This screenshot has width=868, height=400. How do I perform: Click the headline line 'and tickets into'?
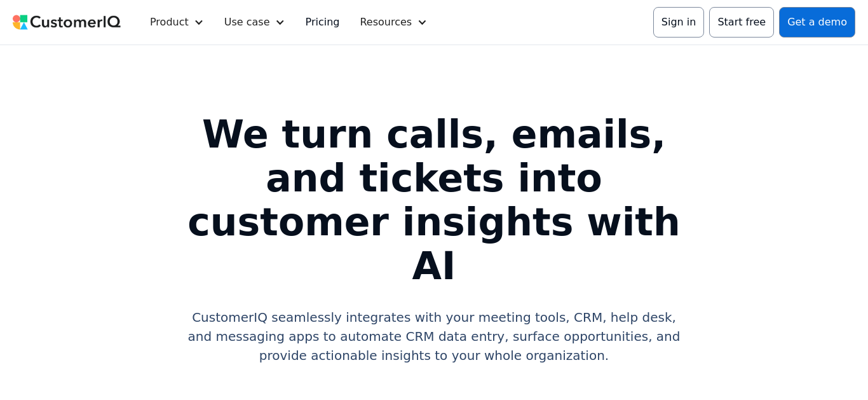[434, 178]
